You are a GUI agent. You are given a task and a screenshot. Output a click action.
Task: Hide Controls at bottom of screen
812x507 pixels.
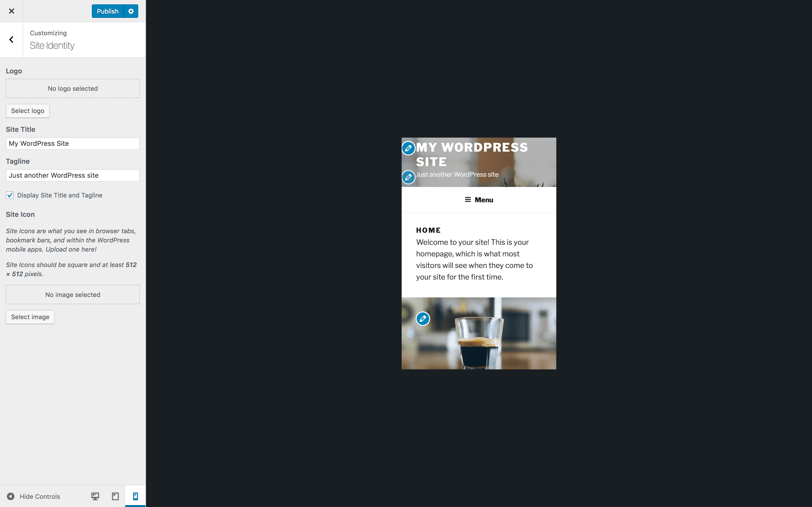tap(33, 496)
